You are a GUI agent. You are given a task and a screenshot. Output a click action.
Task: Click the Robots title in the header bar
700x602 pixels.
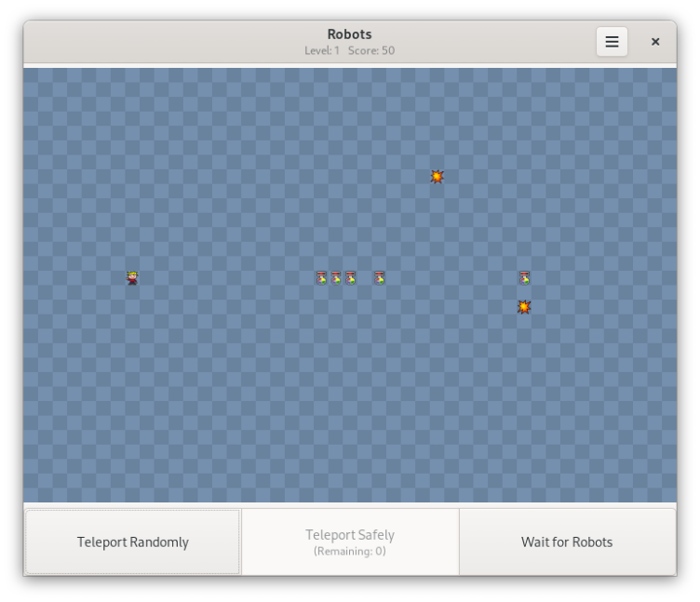349,34
